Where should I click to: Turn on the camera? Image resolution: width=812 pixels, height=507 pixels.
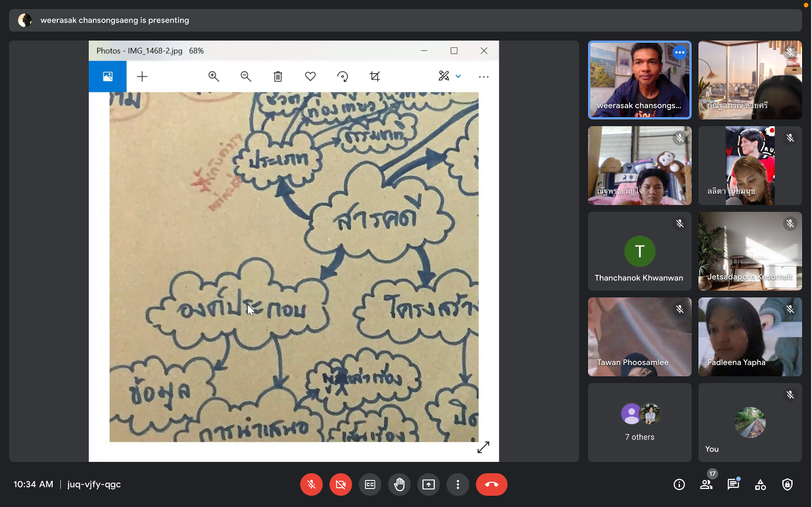pos(341,484)
